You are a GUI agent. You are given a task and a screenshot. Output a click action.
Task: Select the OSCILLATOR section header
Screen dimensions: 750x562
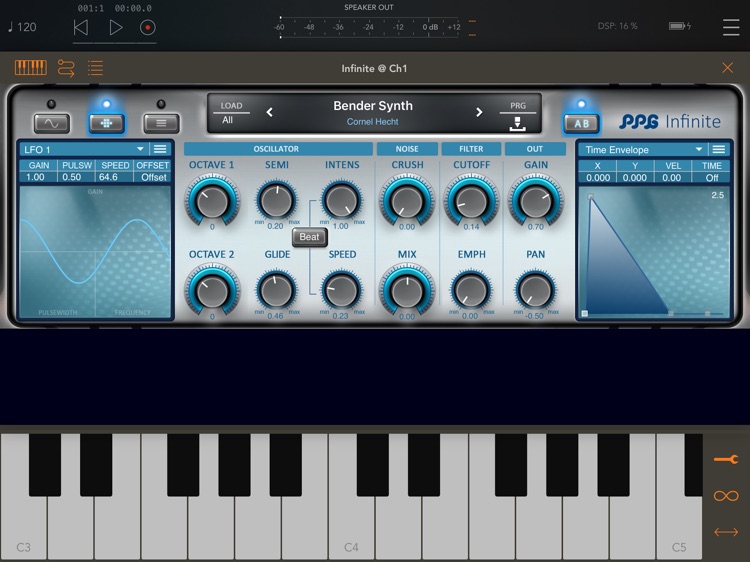(277, 149)
